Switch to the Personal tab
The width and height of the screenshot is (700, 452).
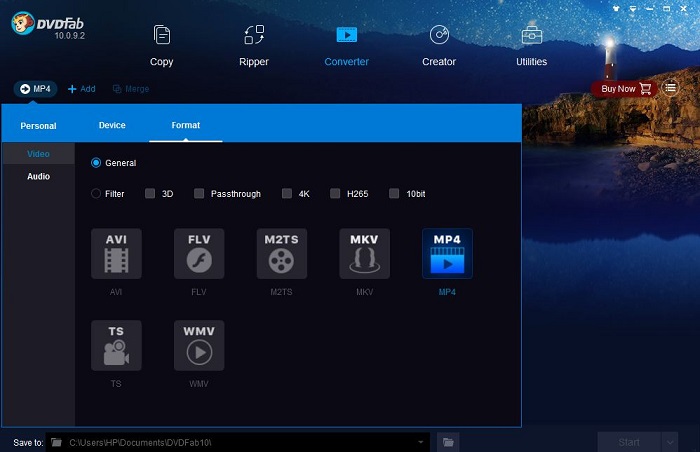click(38, 126)
